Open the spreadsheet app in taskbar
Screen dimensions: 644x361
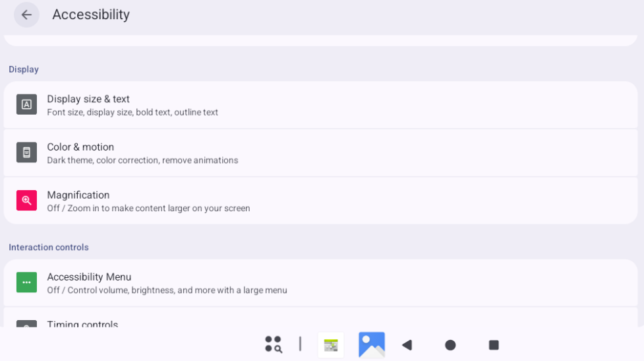(x=331, y=345)
